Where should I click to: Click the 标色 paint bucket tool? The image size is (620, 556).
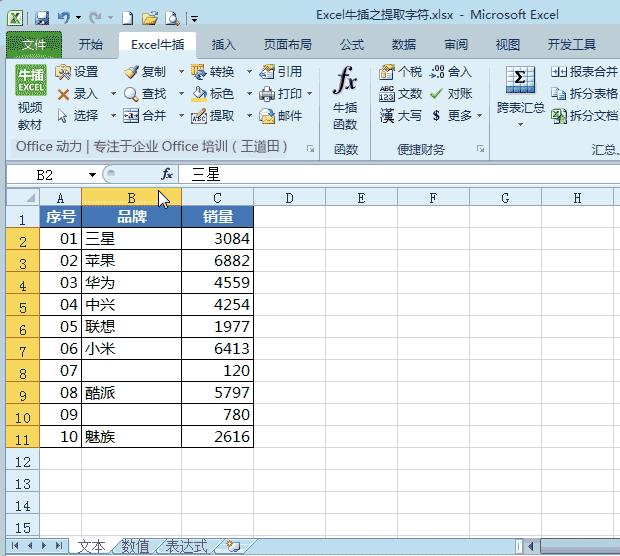pos(213,94)
